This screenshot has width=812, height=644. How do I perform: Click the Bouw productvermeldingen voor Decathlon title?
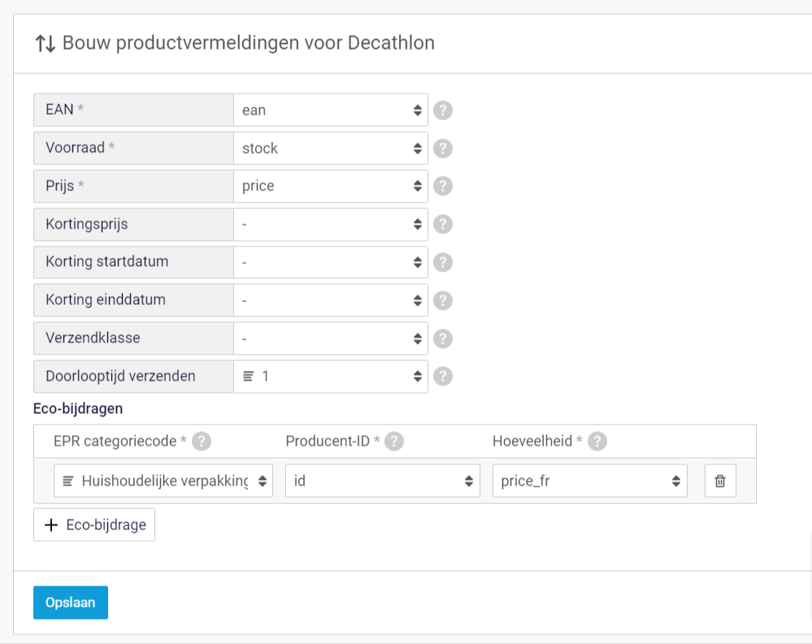pos(248,43)
